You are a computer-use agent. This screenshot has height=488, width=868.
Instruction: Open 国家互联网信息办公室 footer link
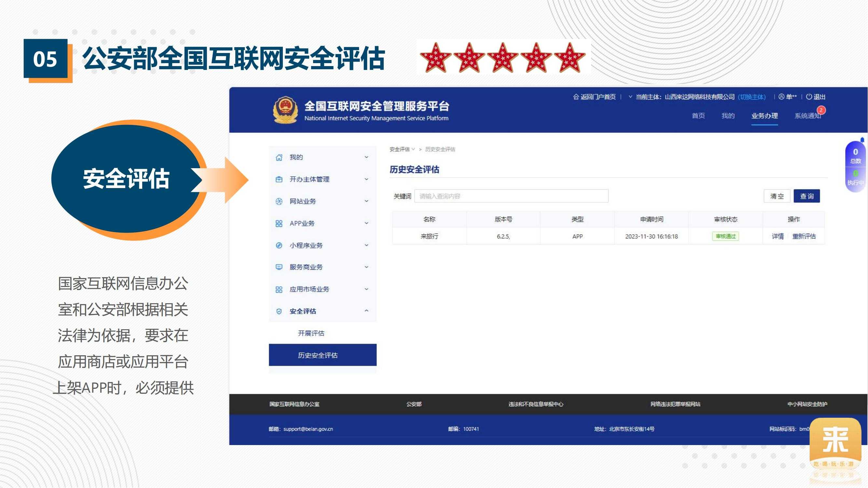pos(294,404)
